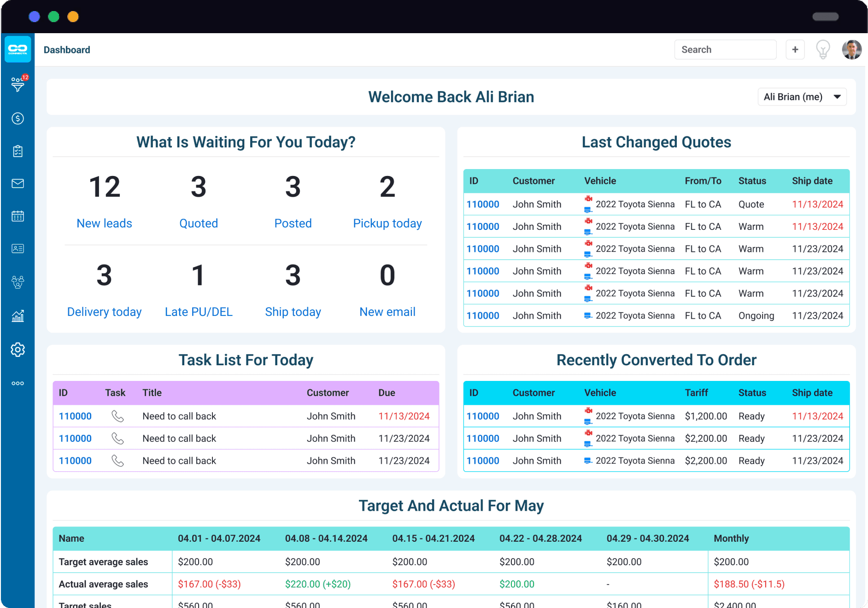Viewport: 868px width, 608px height.
Task: Open the settings gear icon in sidebar
Action: pos(18,350)
